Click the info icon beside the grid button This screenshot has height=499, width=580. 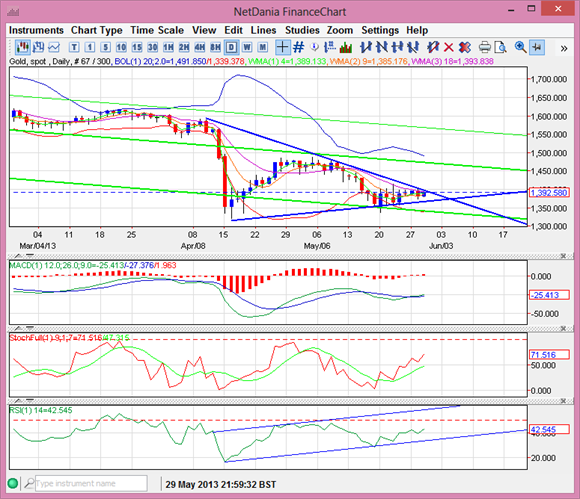pos(314,47)
